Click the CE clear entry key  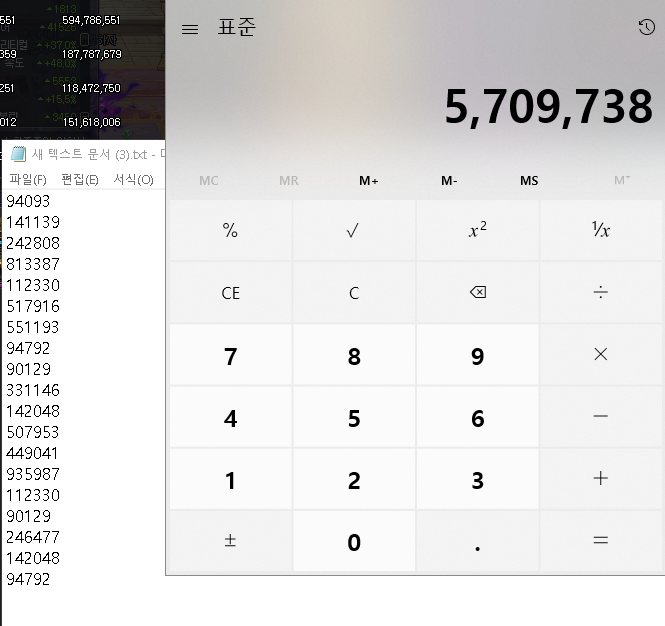(230, 292)
